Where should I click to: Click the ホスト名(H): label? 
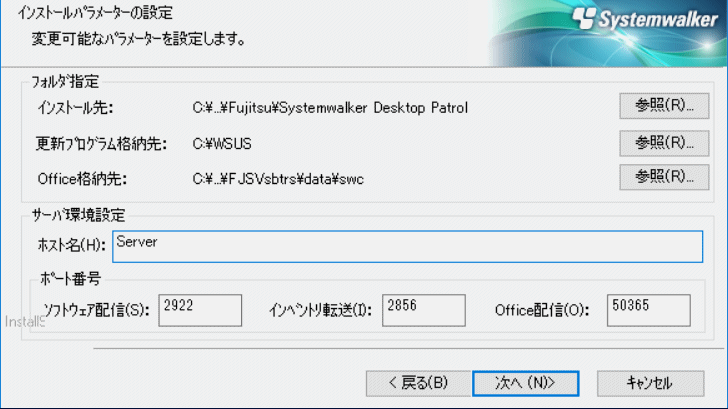coord(72,245)
